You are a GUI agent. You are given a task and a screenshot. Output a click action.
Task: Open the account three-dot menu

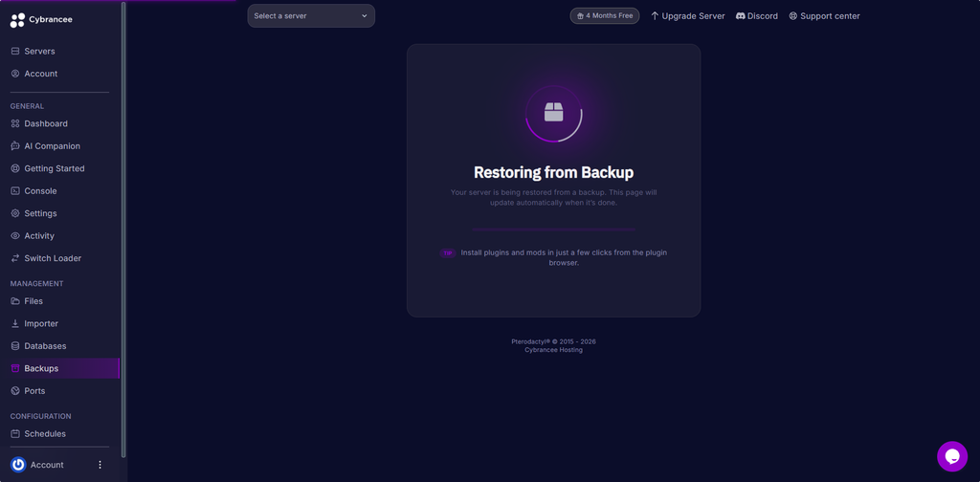pyautogui.click(x=100, y=465)
